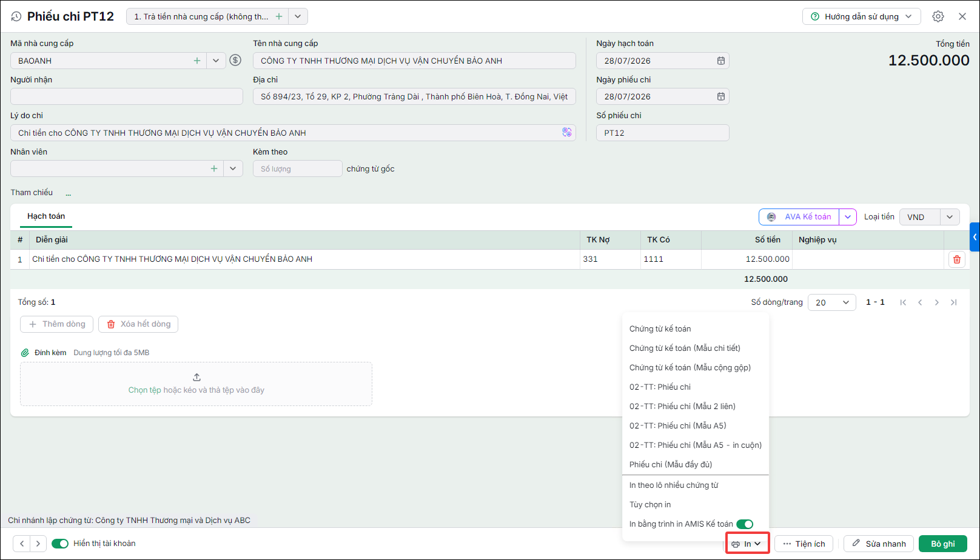The height and width of the screenshot is (560, 980).
Task: Click TK Nợ cell 331
Action: click(x=610, y=259)
